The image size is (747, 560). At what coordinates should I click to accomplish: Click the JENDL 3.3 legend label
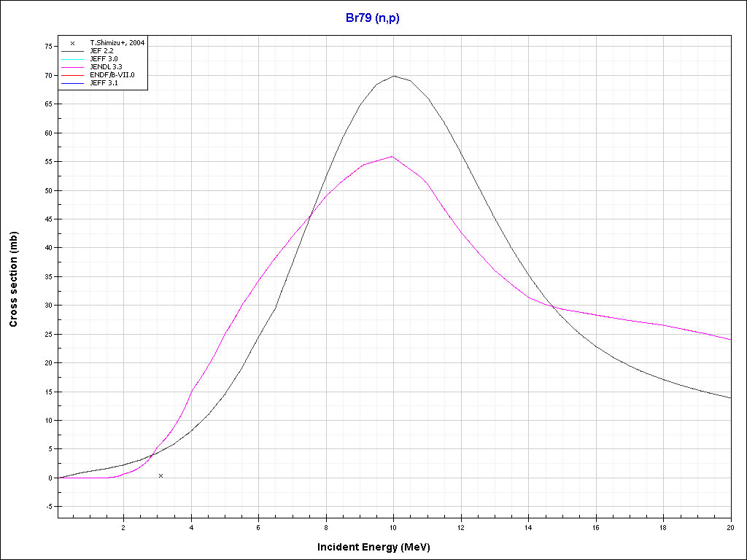(106, 66)
